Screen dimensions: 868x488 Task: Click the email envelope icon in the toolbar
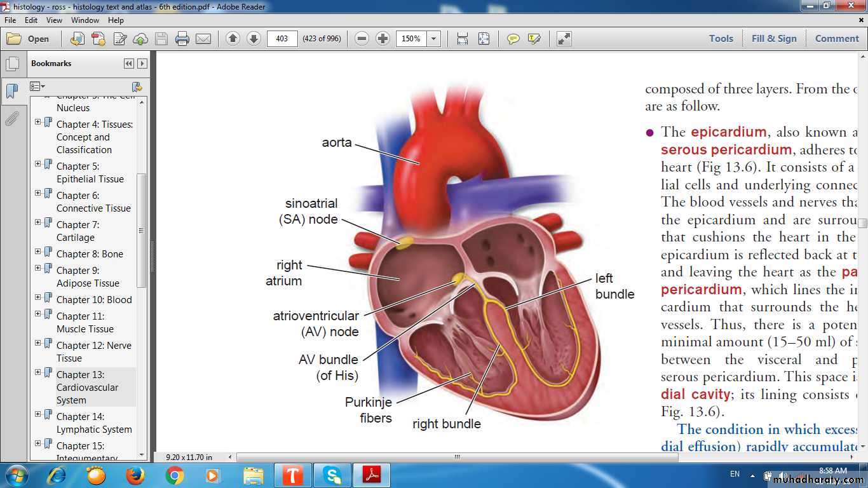203,39
